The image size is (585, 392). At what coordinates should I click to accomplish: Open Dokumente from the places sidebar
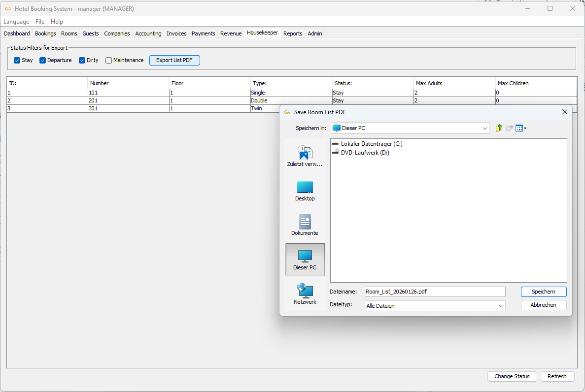pos(305,225)
